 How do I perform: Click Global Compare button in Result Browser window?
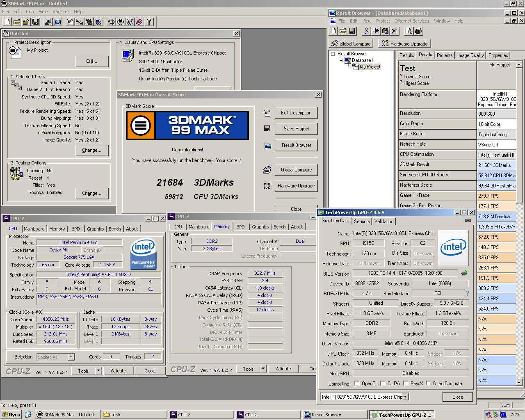click(x=351, y=44)
